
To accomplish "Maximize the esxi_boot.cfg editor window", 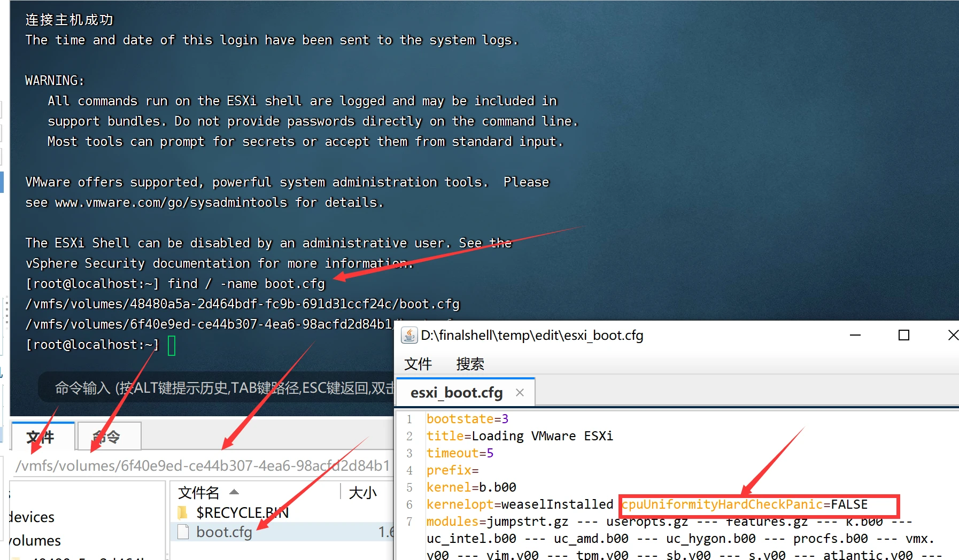I will pos(904,335).
